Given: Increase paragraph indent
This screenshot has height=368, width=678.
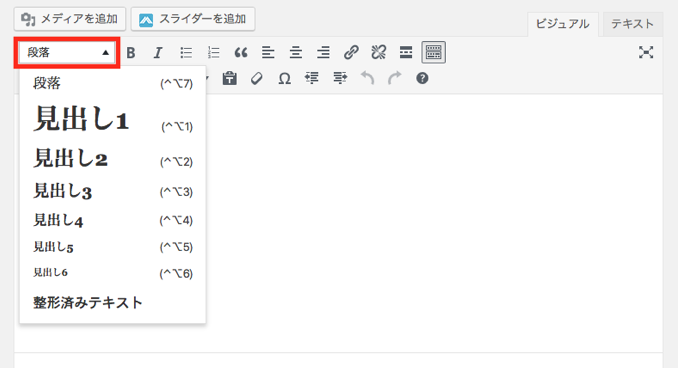Looking at the screenshot, I should pyautogui.click(x=339, y=79).
